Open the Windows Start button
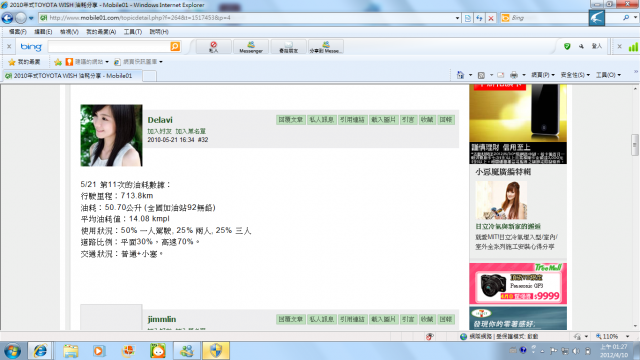640x360 pixels. coord(12,351)
